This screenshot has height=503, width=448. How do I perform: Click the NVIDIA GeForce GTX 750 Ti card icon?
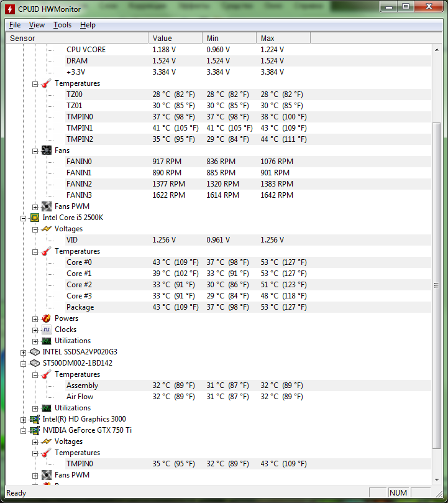35,430
